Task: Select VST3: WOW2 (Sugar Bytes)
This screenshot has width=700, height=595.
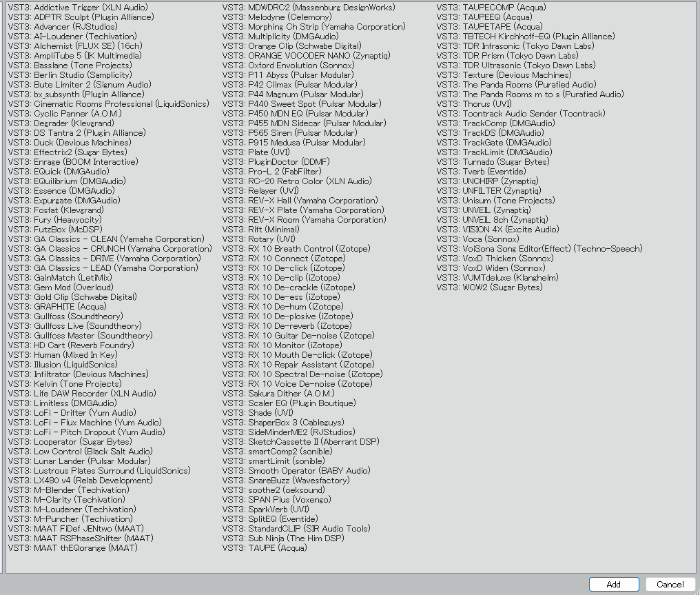Action: tap(490, 288)
